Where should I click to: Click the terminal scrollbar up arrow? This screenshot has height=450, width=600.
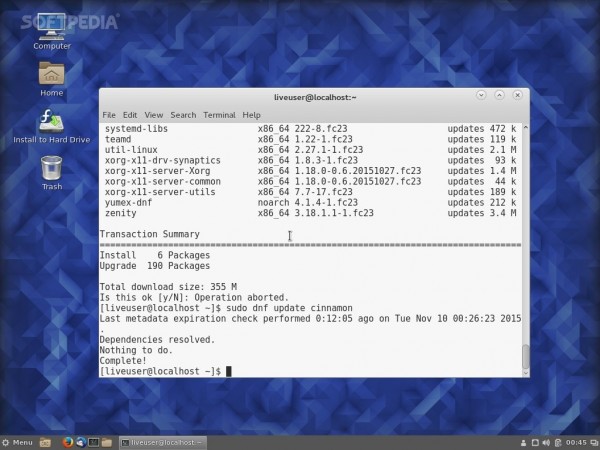(526, 127)
